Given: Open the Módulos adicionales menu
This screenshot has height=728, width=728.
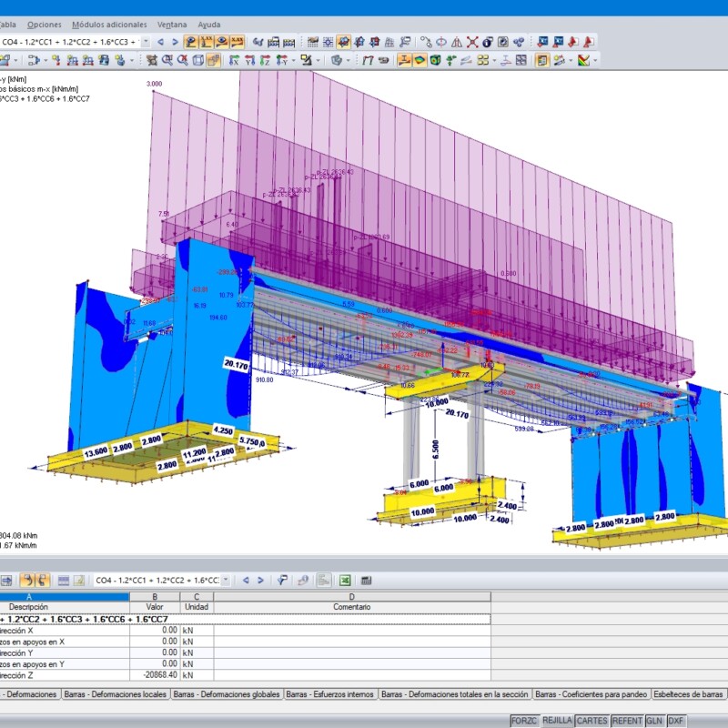Looking at the screenshot, I should point(109,25).
